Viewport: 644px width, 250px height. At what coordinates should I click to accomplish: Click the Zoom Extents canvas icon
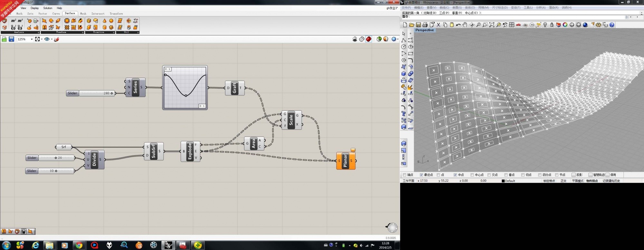pos(37,39)
